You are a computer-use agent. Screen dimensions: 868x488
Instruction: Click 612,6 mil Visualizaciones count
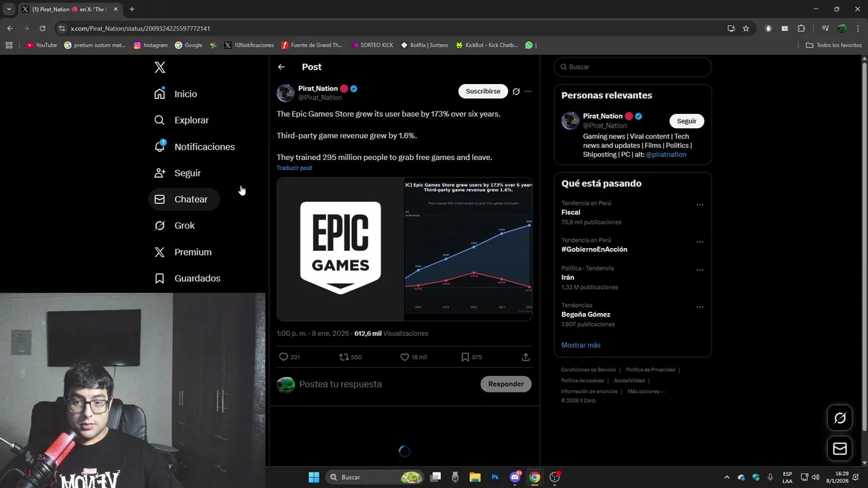click(391, 333)
